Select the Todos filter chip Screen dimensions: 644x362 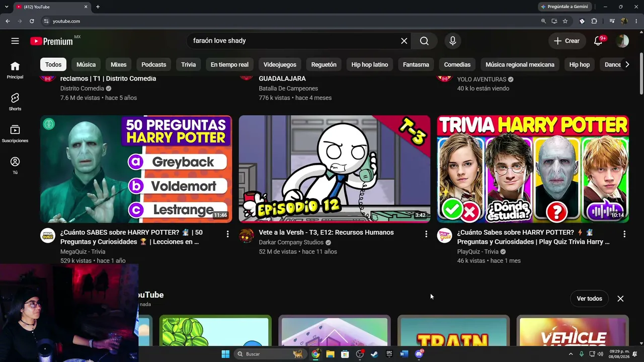(x=53, y=64)
